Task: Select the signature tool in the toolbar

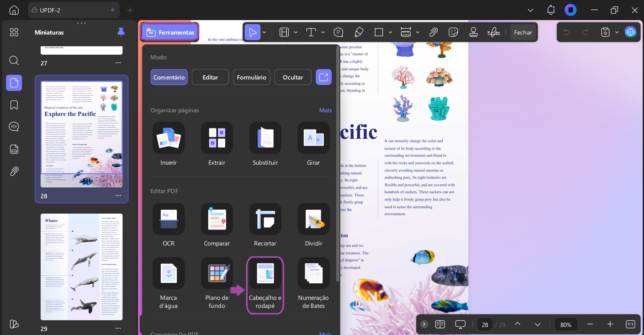Action: coord(494,32)
